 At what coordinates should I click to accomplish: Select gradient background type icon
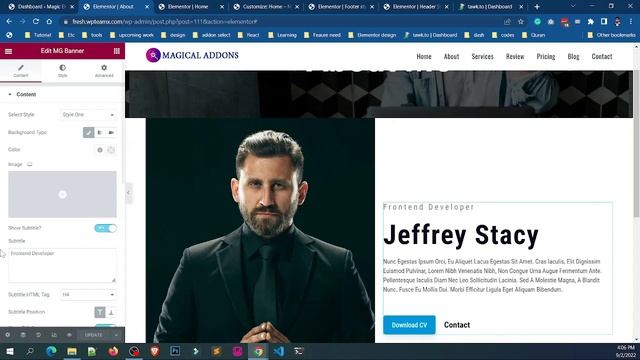click(100, 133)
